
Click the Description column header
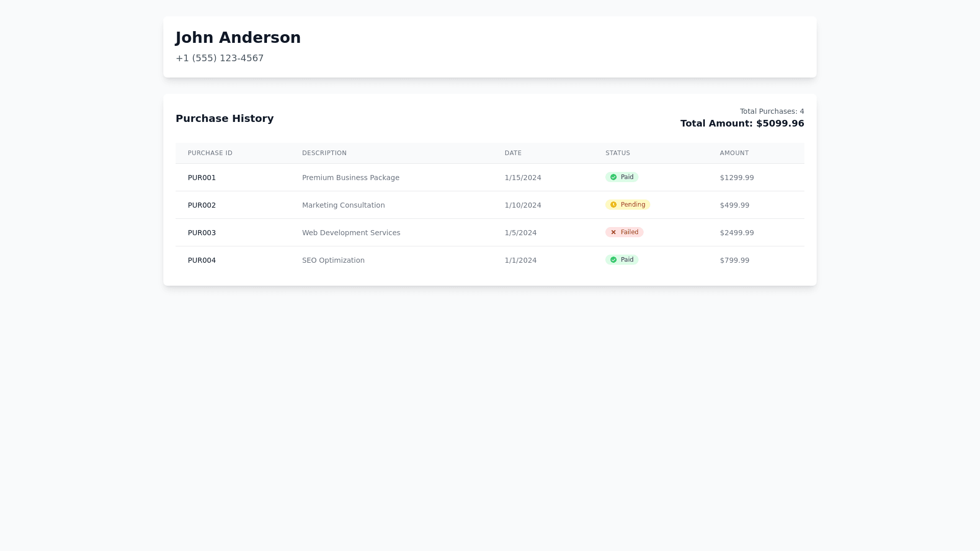(324, 153)
